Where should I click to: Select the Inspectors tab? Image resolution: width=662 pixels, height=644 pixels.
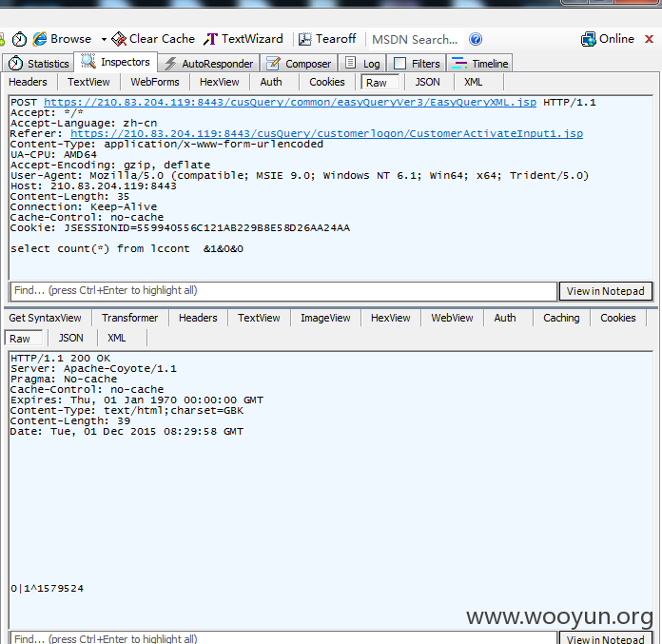tap(116, 62)
